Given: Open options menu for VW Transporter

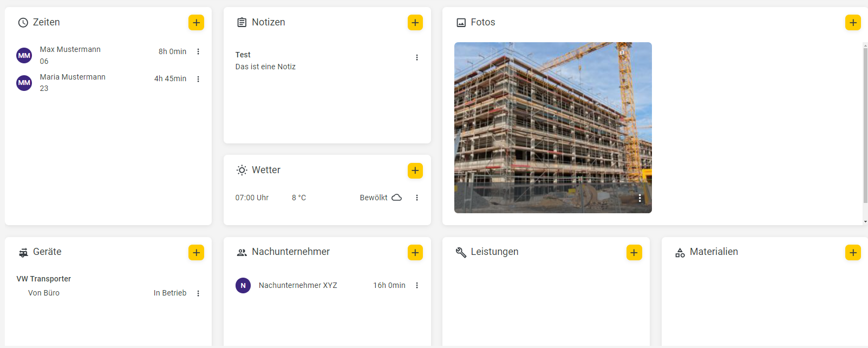Looking at the screenshot, I should [198, 293].
